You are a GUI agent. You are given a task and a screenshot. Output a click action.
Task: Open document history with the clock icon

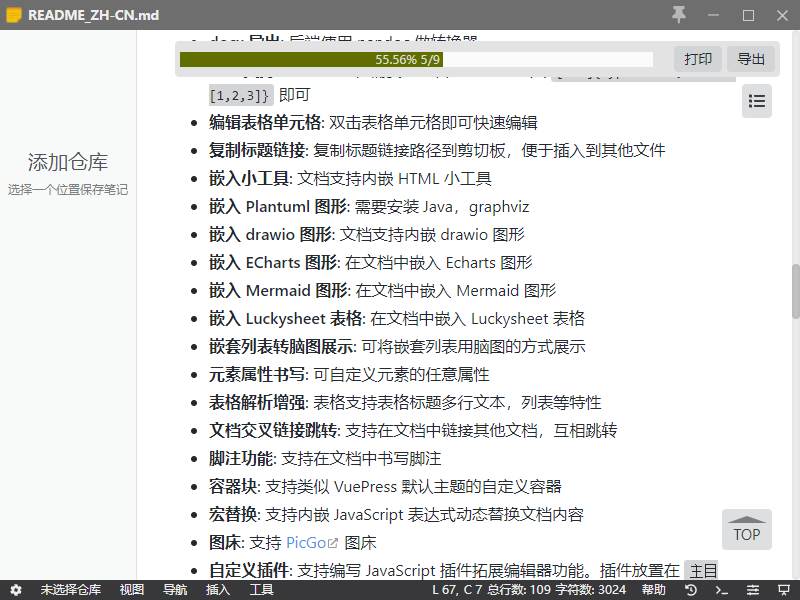691,590
